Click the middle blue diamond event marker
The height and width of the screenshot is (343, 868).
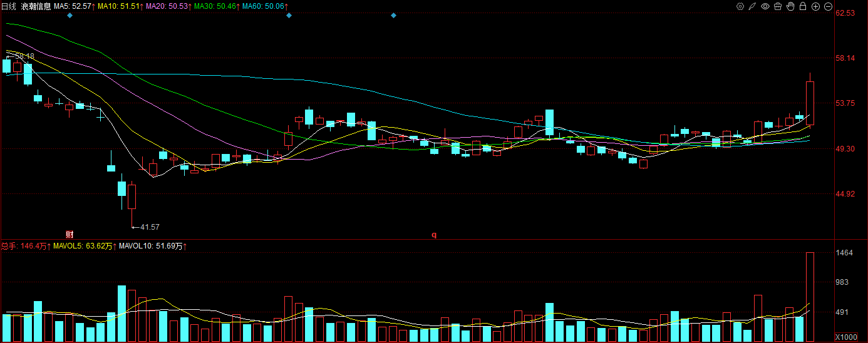(289, 15)
